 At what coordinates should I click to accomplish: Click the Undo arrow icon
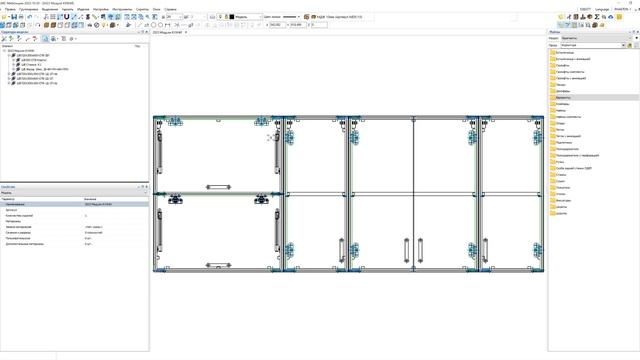click(x=29, y=17)
